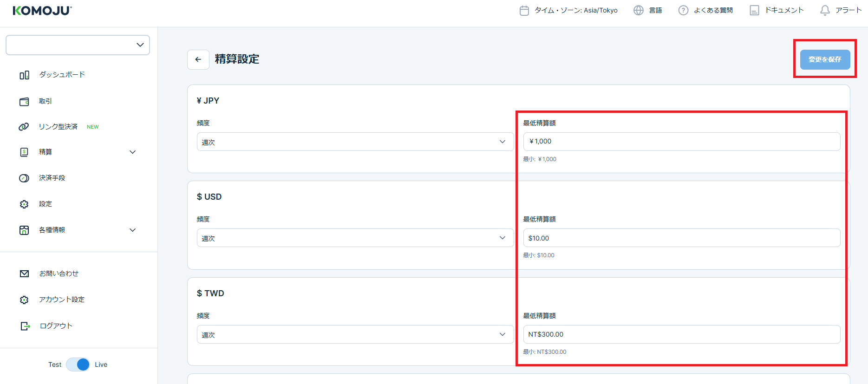
Task: Click the logout icon for ログアウト
Action: point(25,326)
